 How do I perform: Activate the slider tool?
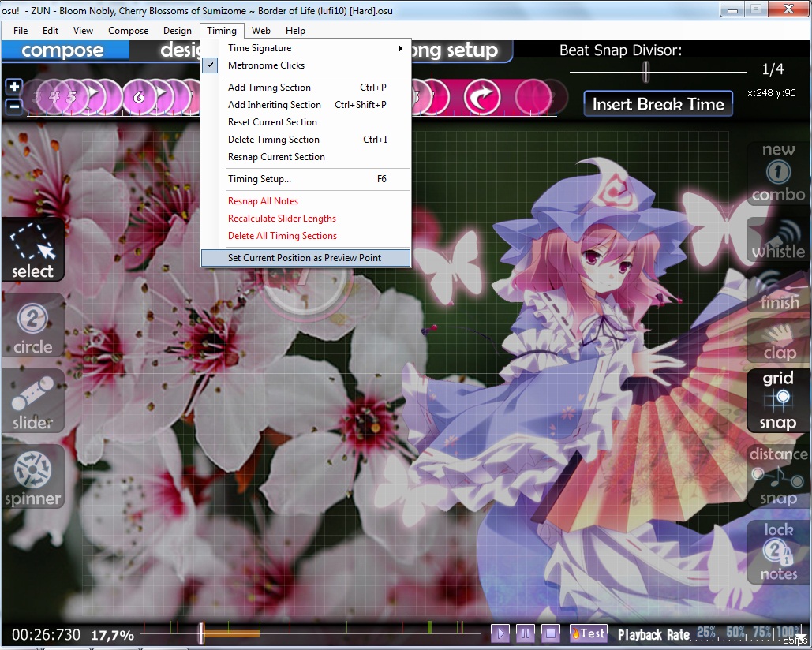pos(32,401)
